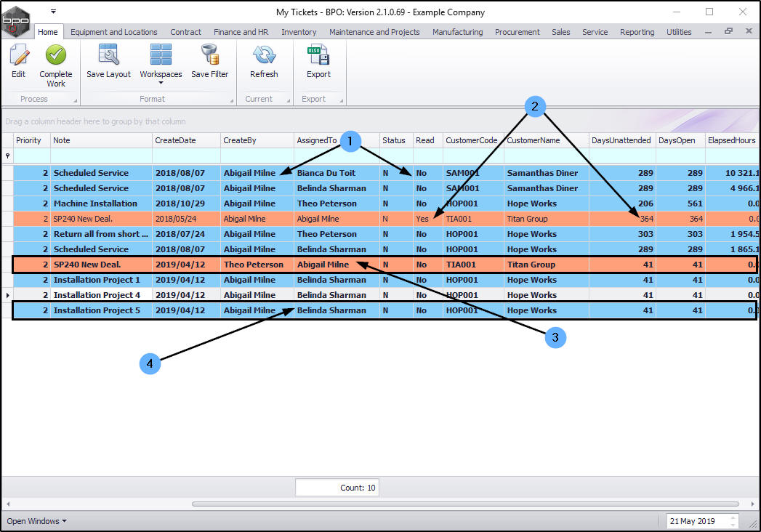This screenshot has width=761, height=532.
Task: Open the Manufacturing tab
Action: click(458, 32)
